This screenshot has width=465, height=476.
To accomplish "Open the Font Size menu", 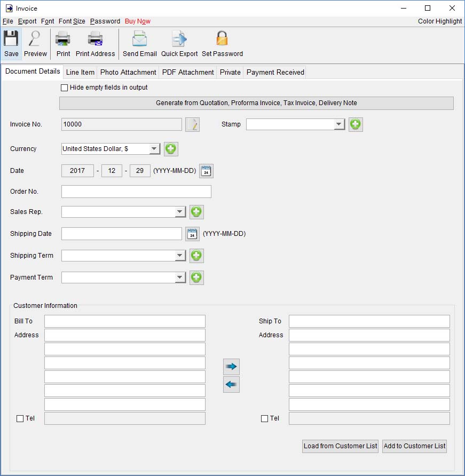I will click(72, 21).
